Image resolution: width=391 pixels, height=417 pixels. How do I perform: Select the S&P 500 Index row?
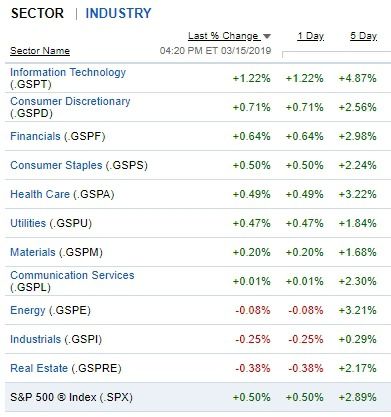(198, 397)
